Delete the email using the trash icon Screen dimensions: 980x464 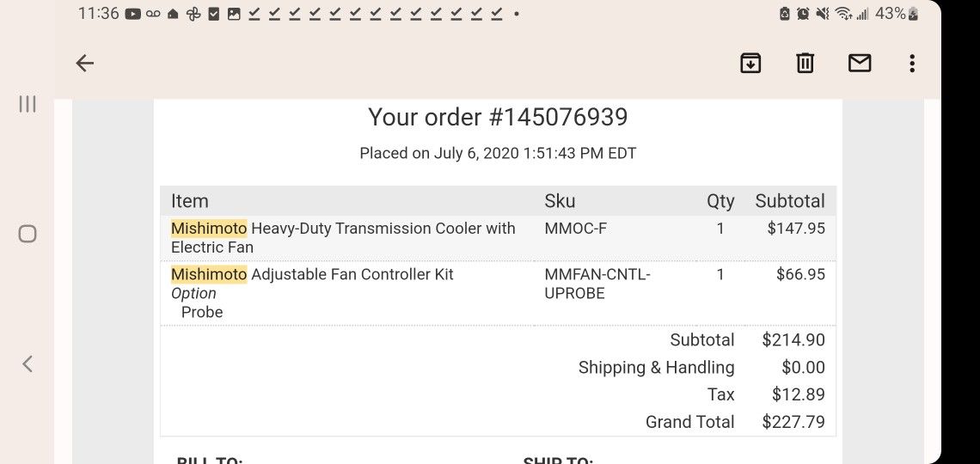point(805,63)
